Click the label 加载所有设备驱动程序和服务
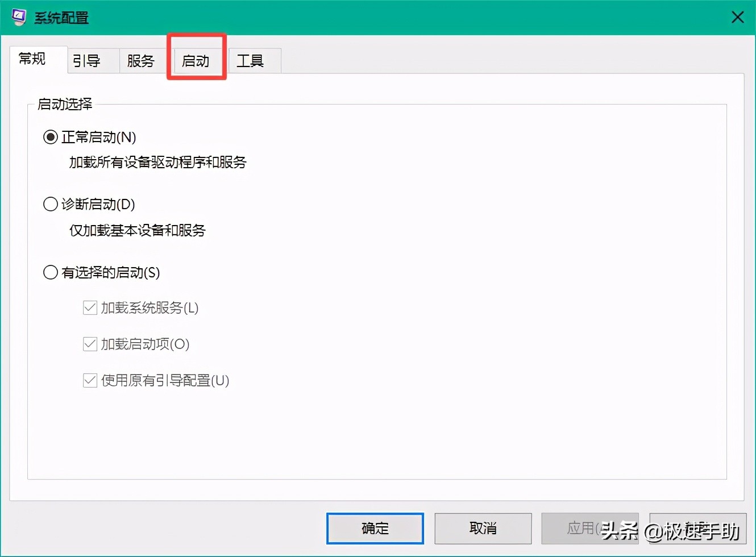756x557 pixels. pos(157,163)
